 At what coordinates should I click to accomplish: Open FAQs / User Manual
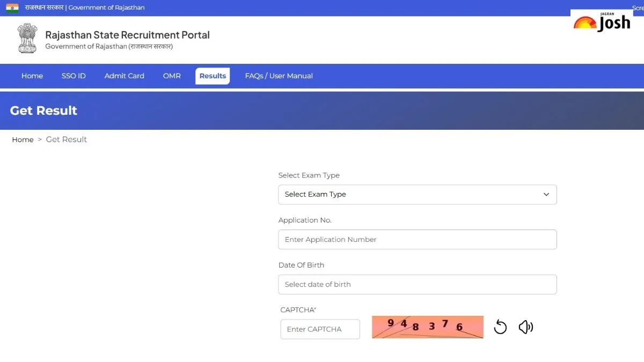[279, 76]
